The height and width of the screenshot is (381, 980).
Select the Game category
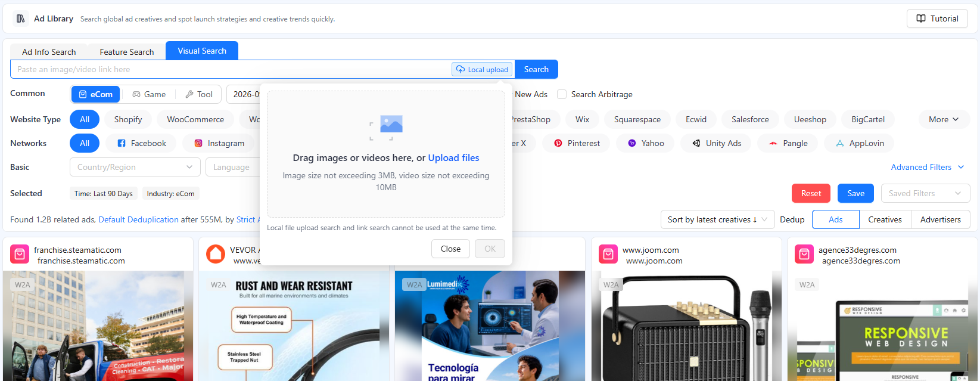click(x=149, y=94)
